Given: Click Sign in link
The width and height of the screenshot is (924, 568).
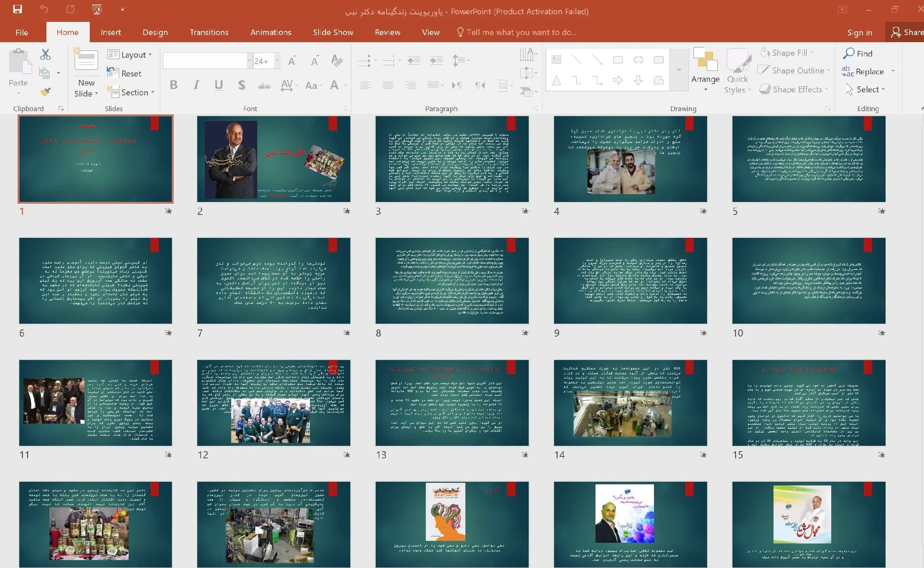Looking at the screenshot, I should click(860, 33).
